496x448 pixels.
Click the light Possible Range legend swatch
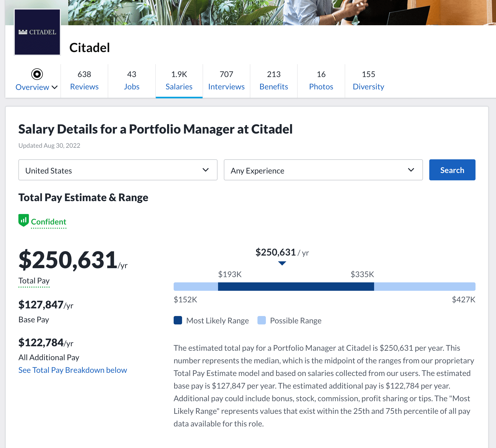point(262,320)
